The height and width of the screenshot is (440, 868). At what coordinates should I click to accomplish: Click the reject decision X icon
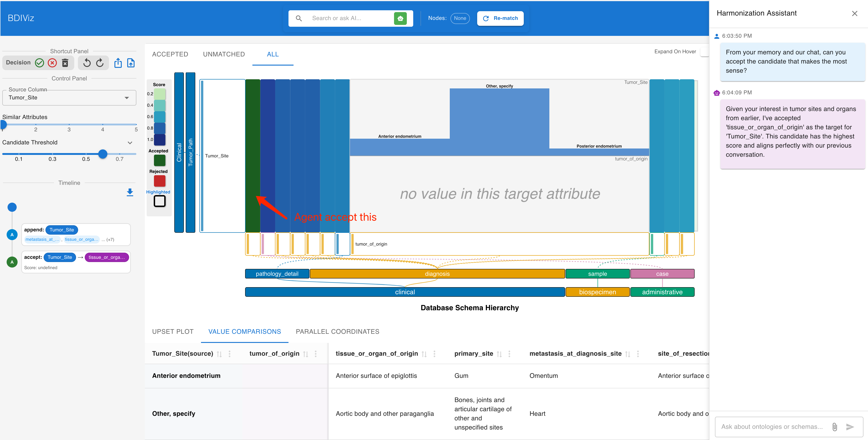pos(52,63)
